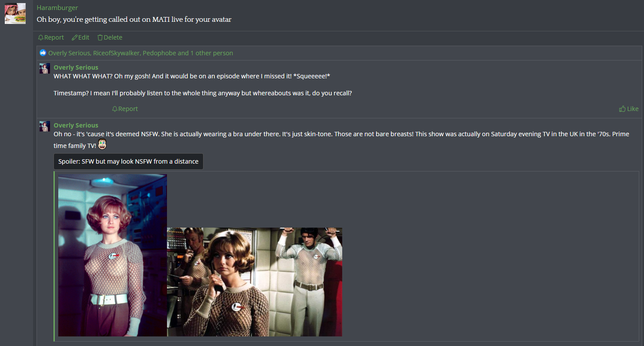Show the '1 other person' reactions
This screenshot has height=346, width=644.
click(x=212, y=53)
